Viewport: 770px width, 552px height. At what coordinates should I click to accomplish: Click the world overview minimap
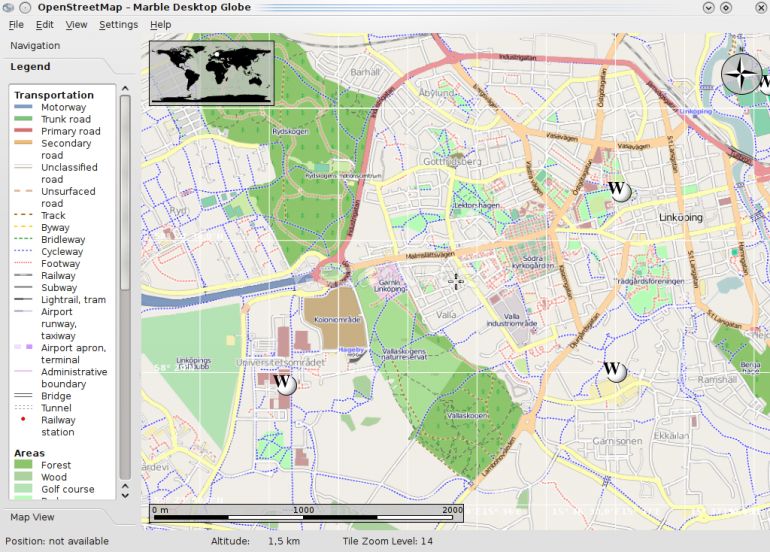(x=212, y=73)
